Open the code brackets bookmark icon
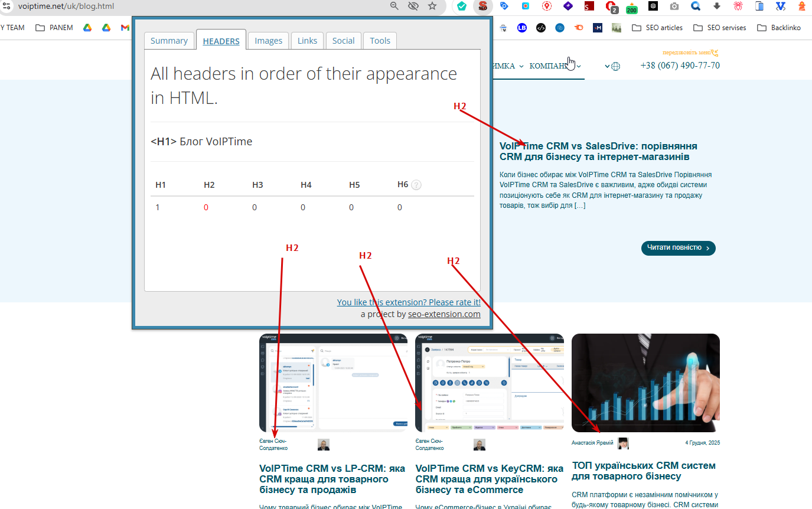 [x=541, y=27]
